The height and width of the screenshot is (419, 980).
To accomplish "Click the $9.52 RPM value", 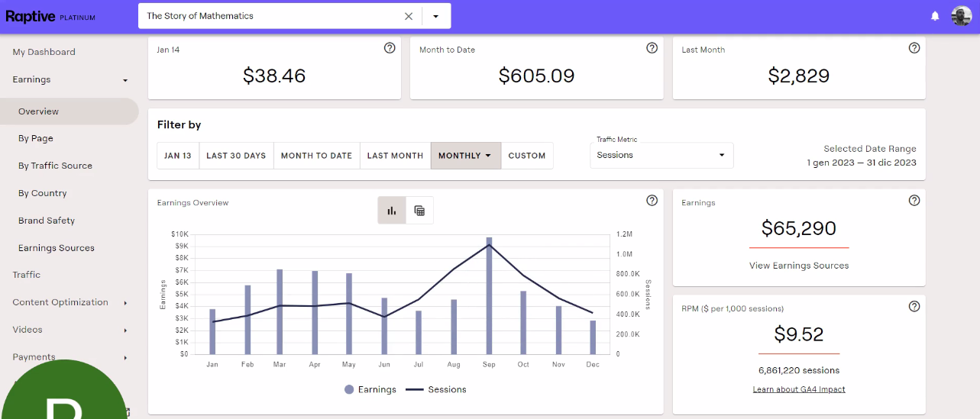I will [x=799, y=334].
